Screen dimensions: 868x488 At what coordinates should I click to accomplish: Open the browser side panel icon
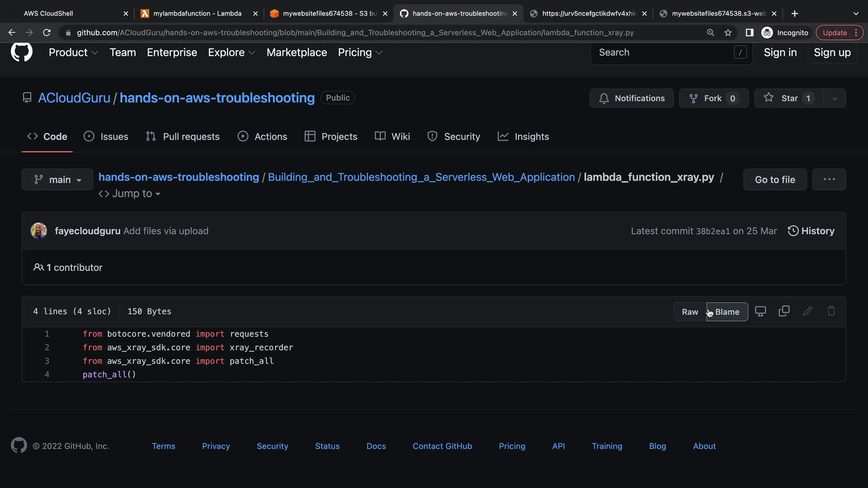coord(749,33)
